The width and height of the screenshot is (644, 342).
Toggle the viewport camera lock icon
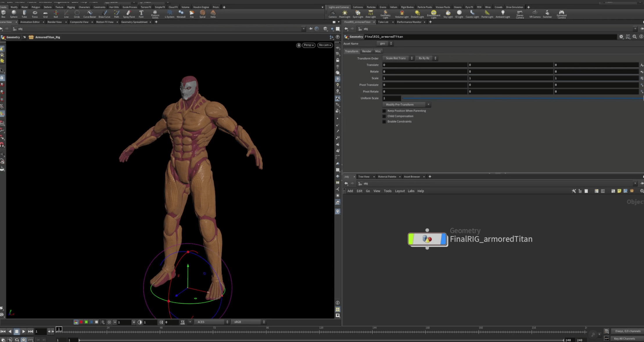click(299, 45)
